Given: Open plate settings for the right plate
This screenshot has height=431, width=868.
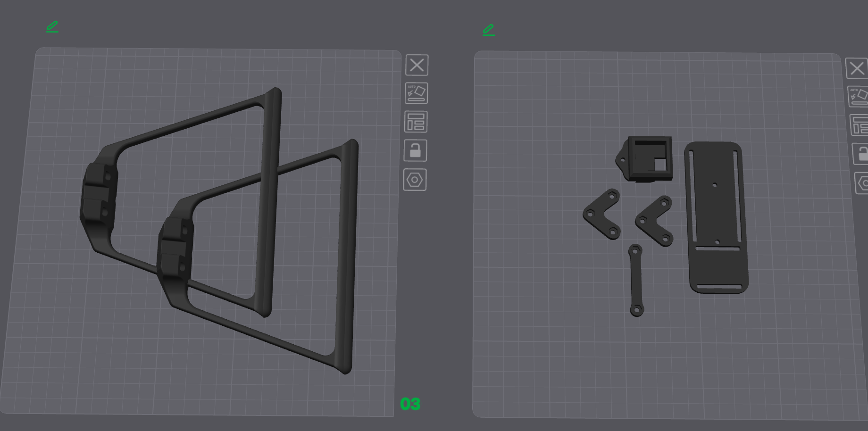Looking at the screenshot, I should (860, 126).
